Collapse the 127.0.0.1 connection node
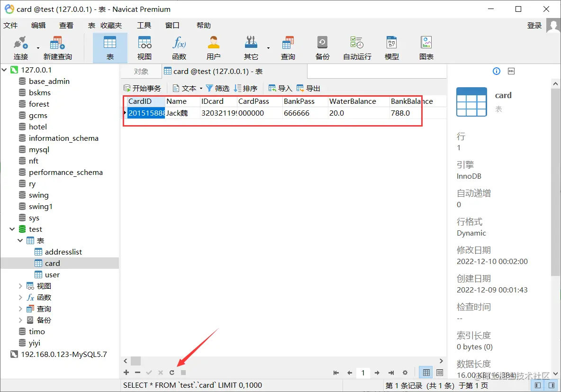This screenshot has height=392, width=561. [4, 70]
